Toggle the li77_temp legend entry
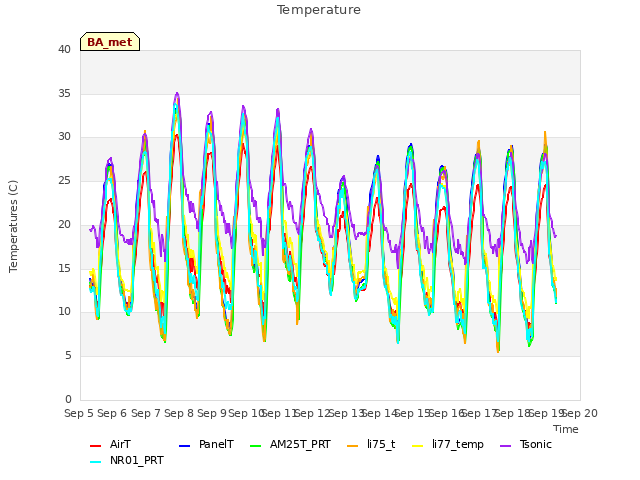 pos(448,444)
